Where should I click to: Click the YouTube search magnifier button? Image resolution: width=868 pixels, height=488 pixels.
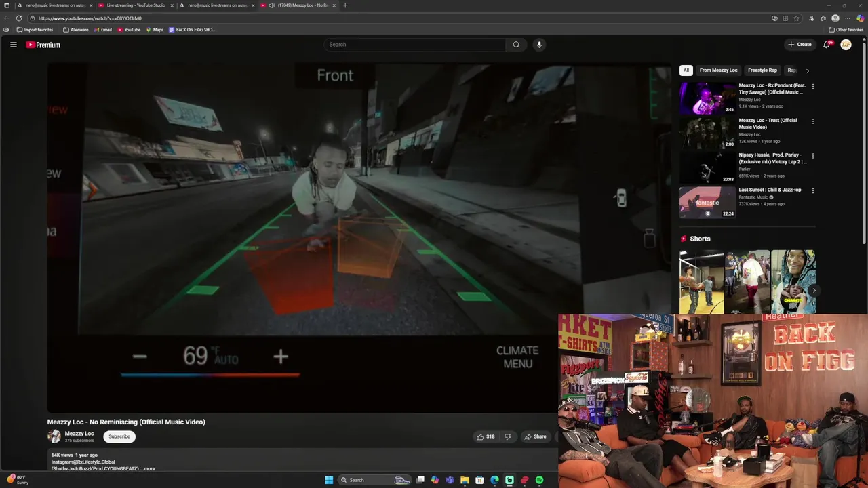[516, 45]
